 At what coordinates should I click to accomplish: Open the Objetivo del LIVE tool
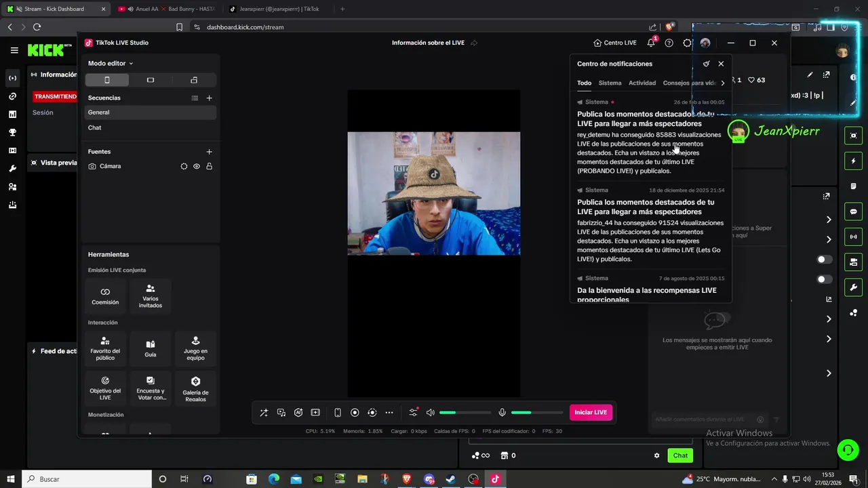pyautogui.click(x=105, y=388)
